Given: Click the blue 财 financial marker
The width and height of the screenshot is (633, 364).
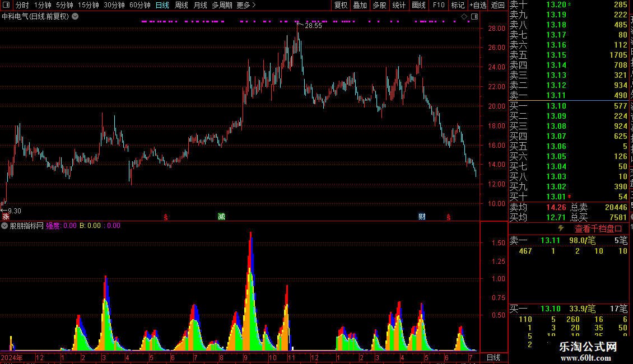Looking at the screenshot, I should [x=422, y=217].
